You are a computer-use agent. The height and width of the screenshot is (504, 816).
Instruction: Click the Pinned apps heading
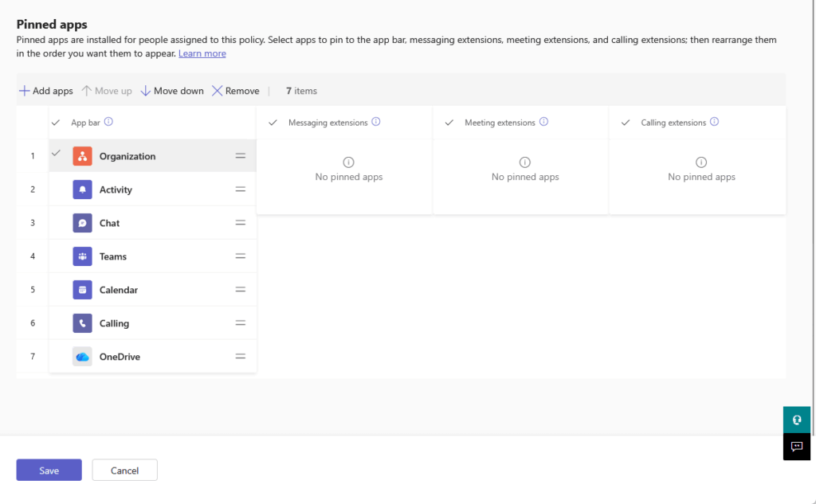point(52,25)
